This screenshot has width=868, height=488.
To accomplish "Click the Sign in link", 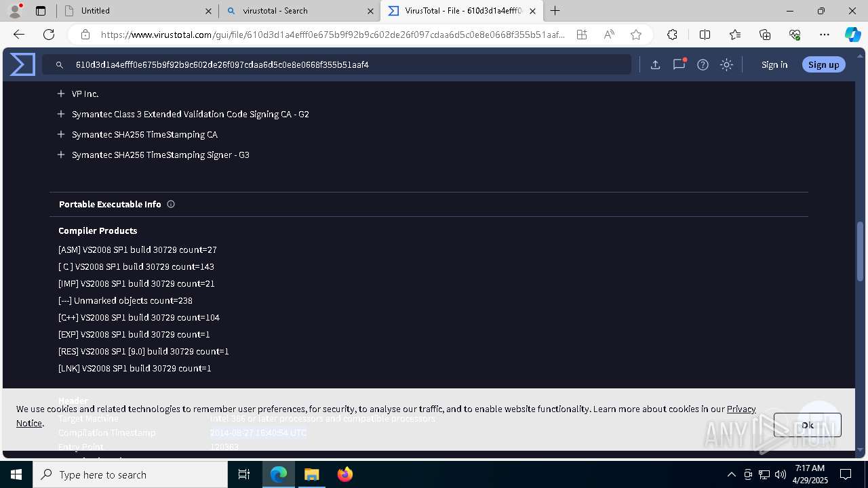I will tap(774, 65).
